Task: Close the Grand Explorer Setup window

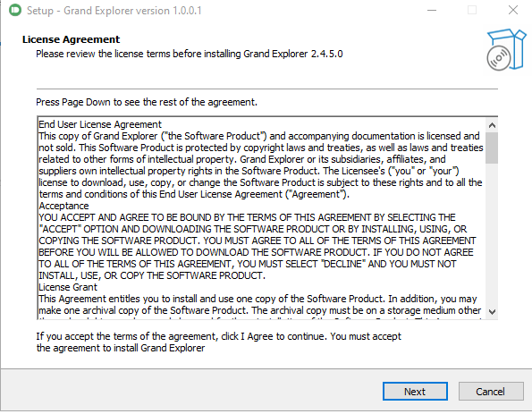Action: (513, 10)
